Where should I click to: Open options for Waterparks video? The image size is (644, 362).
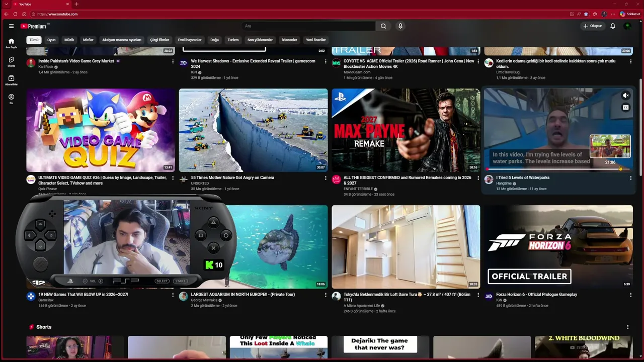pos(630,178)
